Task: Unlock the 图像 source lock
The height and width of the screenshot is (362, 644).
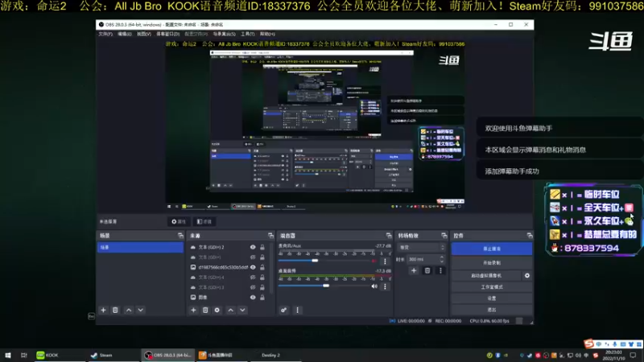Action: (x=262, y=297)
